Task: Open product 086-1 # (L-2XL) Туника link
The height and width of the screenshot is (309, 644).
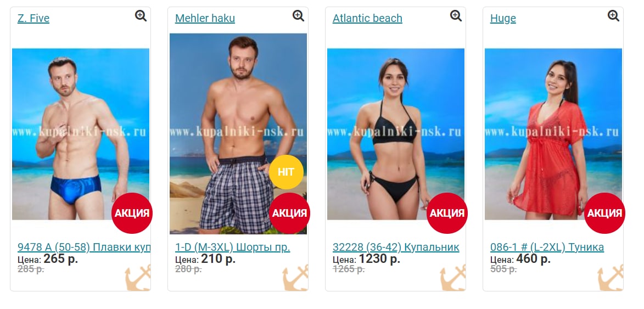Action: tap(547, 247)
